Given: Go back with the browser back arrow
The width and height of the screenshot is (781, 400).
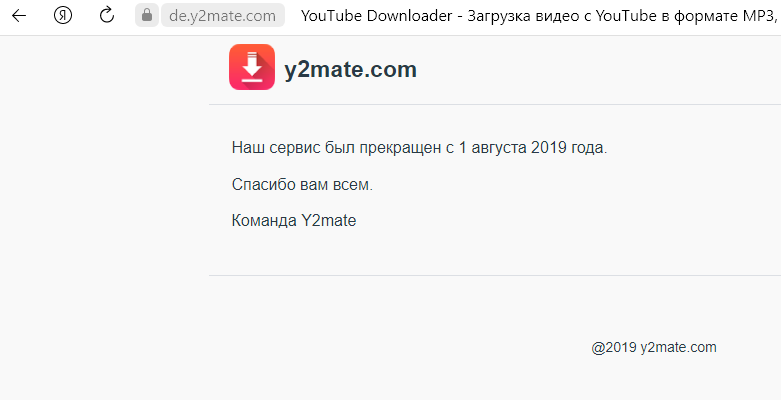Looking at the screenshot, I should coord(19,15).
